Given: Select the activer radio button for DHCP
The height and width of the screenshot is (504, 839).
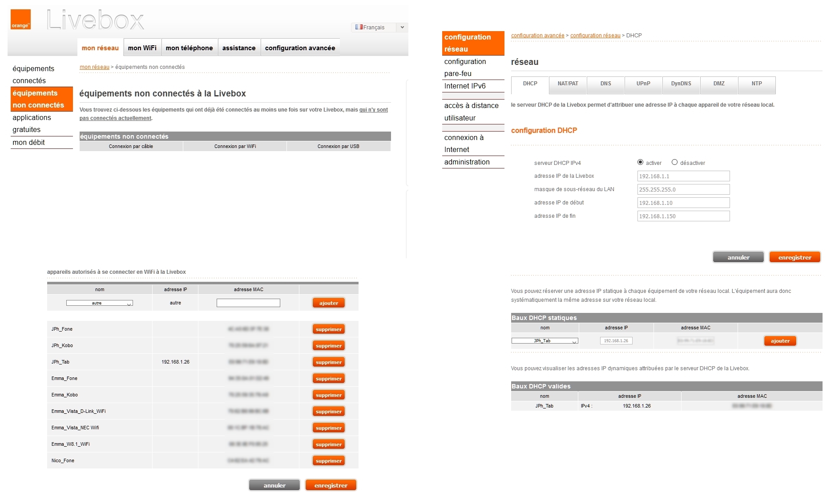Looking at the screenshot, I should [640, 162].
